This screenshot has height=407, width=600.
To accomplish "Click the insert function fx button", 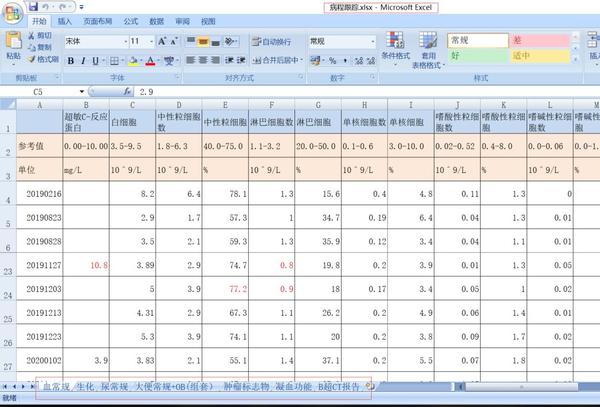I will click(127, 92).
